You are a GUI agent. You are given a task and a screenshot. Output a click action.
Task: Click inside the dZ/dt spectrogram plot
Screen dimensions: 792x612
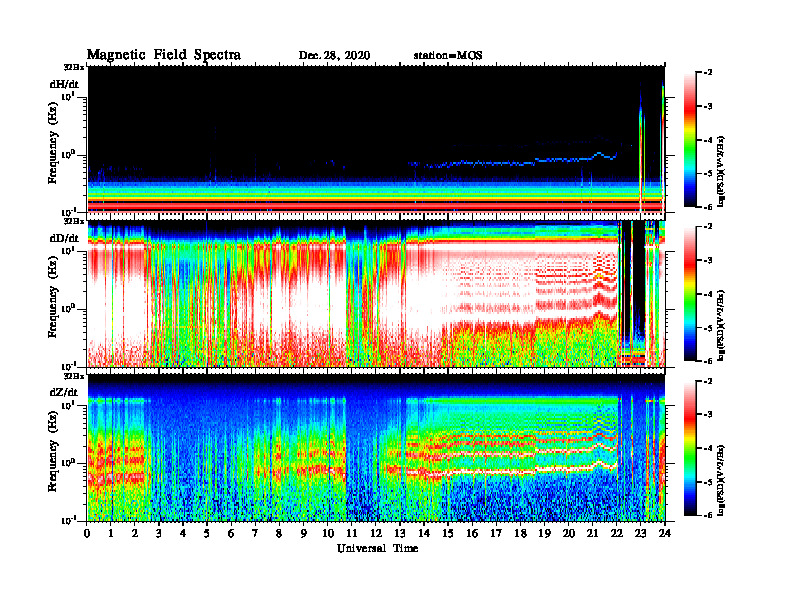click(x=376, y=448)
